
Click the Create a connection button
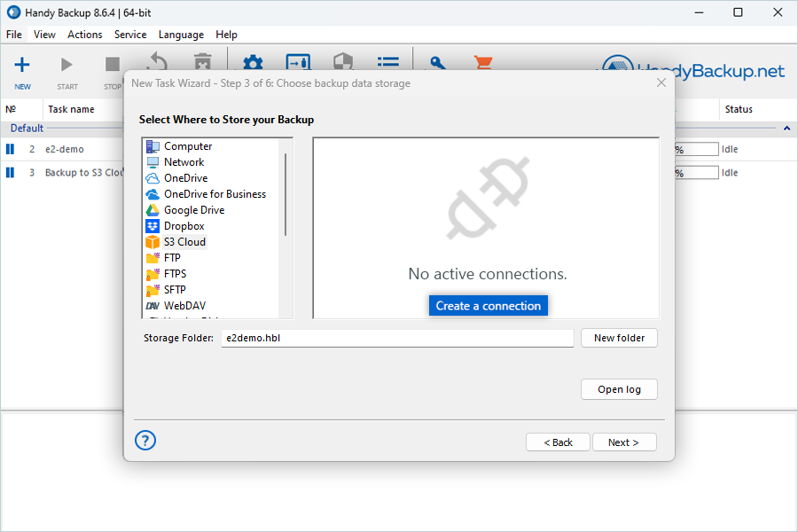click(488, 305)
